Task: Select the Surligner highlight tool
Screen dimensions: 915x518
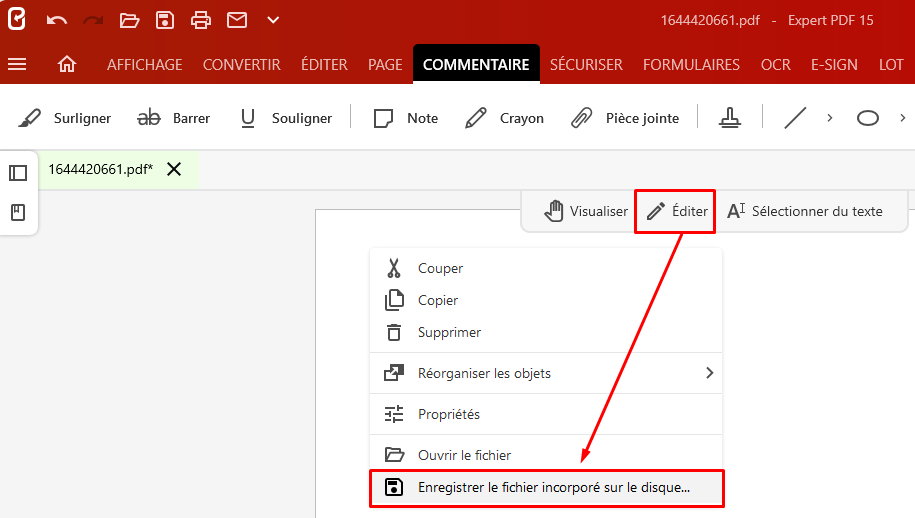Action: (65, 118)
